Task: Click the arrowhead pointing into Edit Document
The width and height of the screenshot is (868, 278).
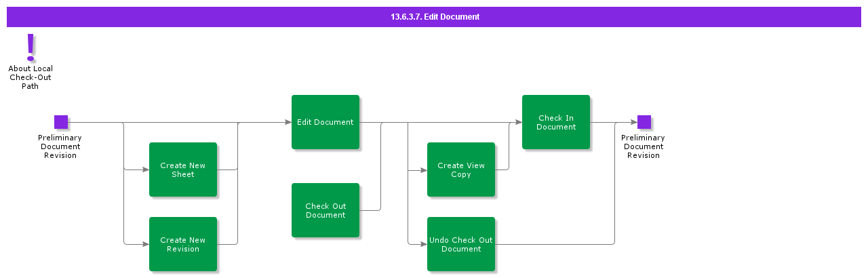Action: click(288, 123)
